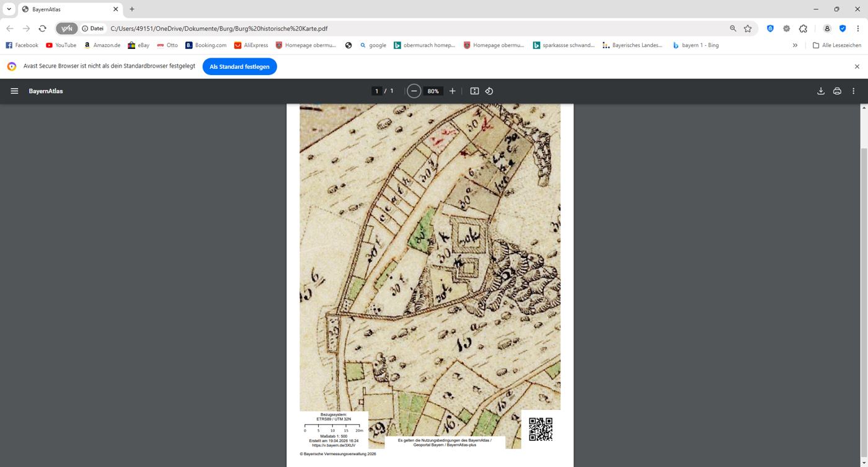Open the obermurach homep... Bing bookmark
The image size is (868, 467).
point(425,45)
